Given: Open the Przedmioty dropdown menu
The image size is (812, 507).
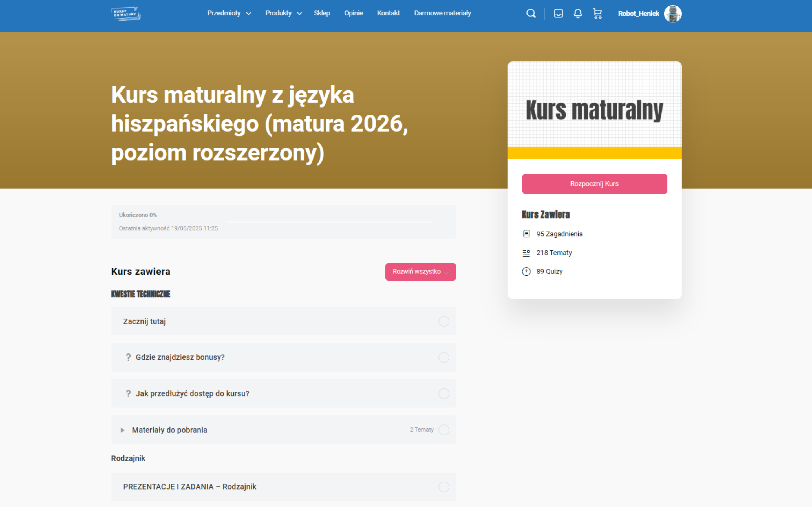Looking at the screenshot, I should (x=229, y=13).
